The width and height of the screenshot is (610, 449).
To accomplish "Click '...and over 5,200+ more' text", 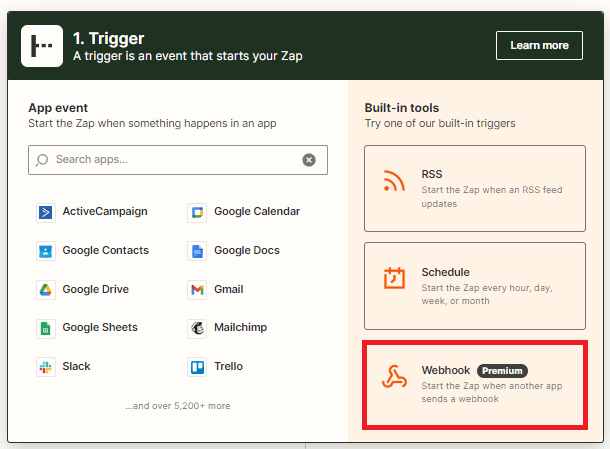I will 178,406.
